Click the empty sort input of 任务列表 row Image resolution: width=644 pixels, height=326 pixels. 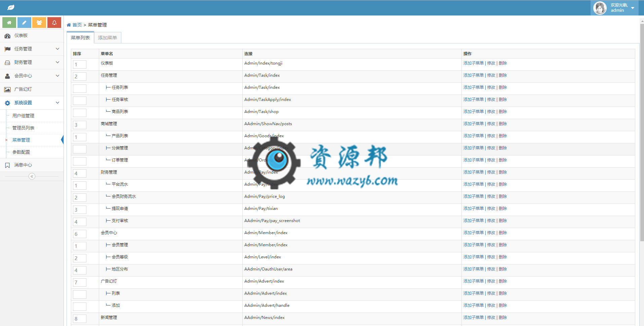coord(80,88)
